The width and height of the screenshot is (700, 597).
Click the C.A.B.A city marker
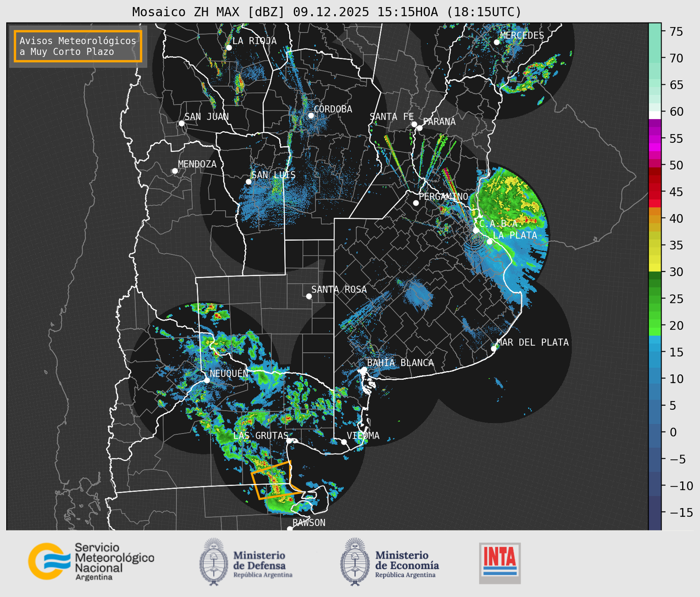click(x=476, y=230)
